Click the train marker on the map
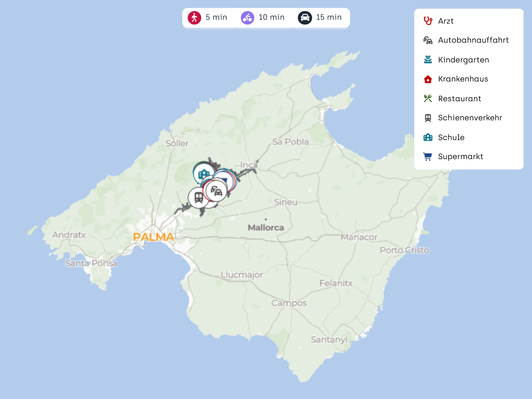The image size is (532, 399). [x=199, y=197]
